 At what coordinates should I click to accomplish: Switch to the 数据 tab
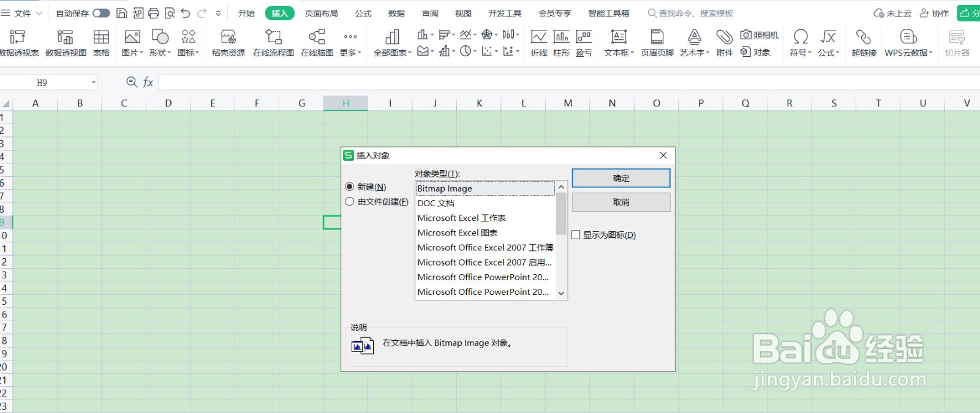[396, 13]
